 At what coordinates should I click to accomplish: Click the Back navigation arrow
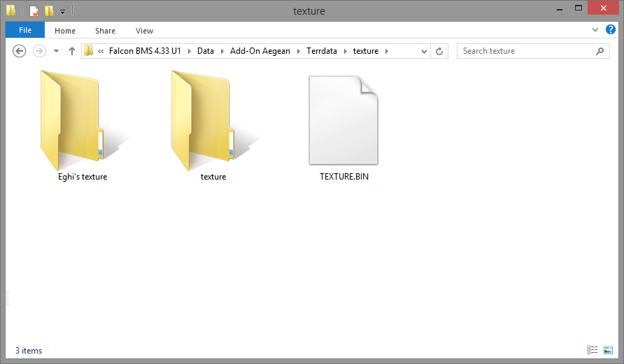tap(20, 51)
